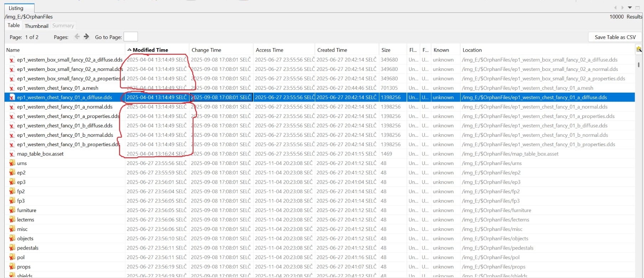Image resolution: width=644 pixels, height=278 pixels.
Task: Click the 10000 Results count text
Action: (x=626, y=17)
